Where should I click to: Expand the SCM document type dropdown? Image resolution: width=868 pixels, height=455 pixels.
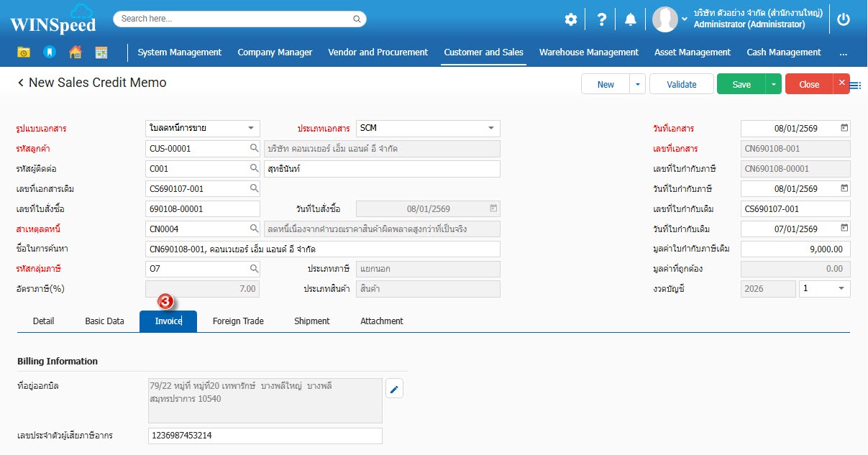click(x=491, y=128)
